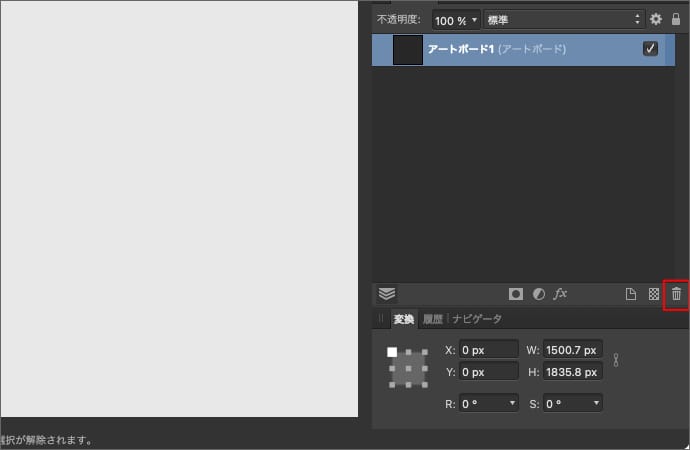Open the 不透明度 100 % dropdown
Image resolution: width=690 pixels, height=450 pixels.
(456, 19)
